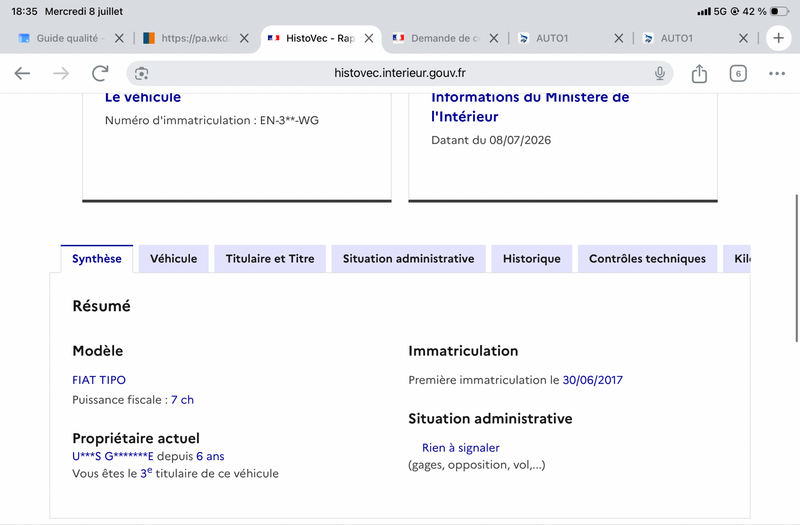Viewport: 800px width, 525px height.
Task: Click the Rien à signaler text
Action: (x=460, y=447)
